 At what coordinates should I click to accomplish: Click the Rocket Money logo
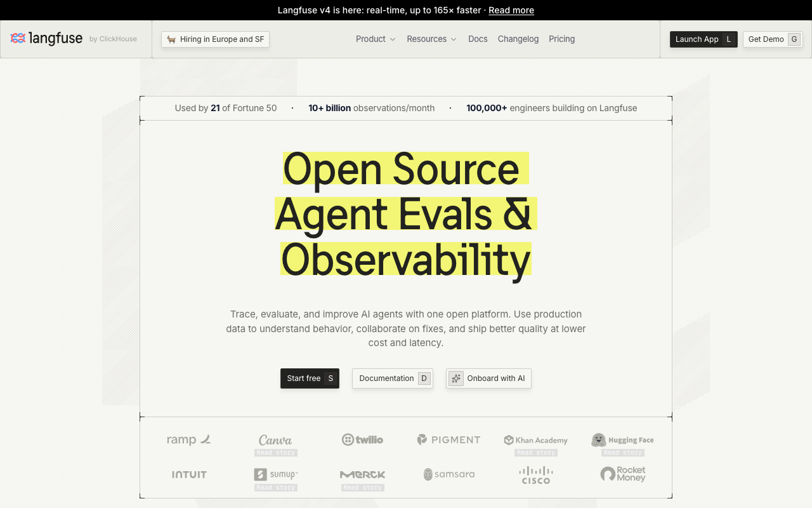click(x=623, y=474)
